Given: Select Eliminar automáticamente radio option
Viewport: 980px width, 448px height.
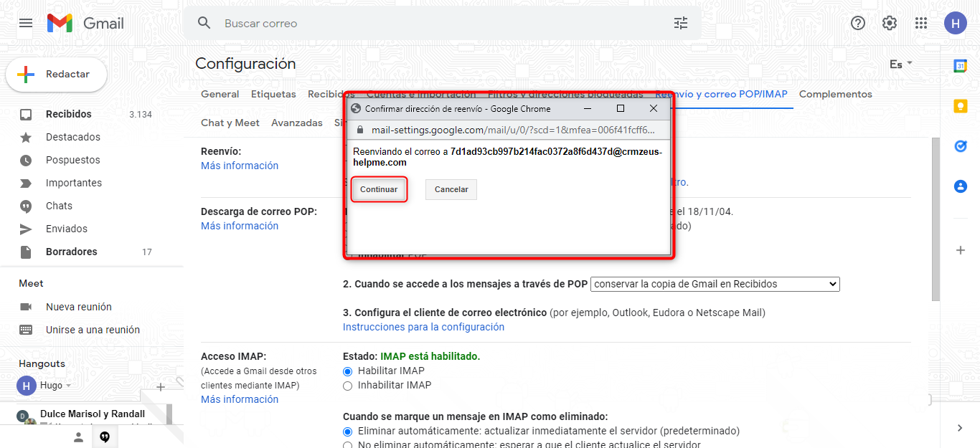Looking at the screenshot, I should click(x=348, y=432).
